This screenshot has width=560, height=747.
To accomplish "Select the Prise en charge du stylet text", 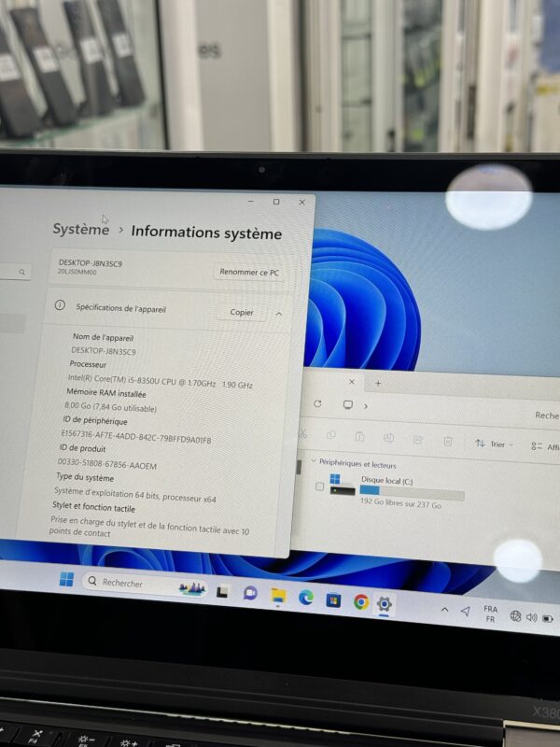I will coord(149,528).
